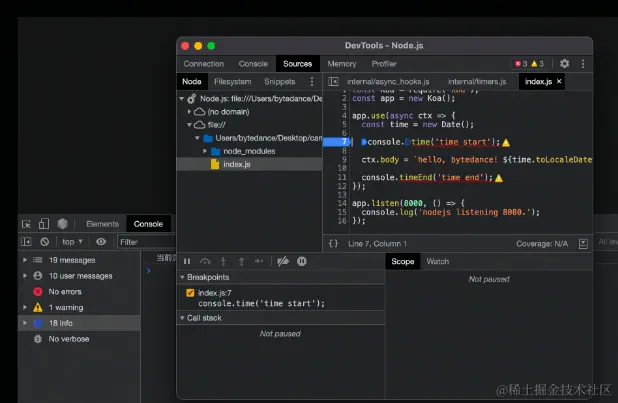Expand the 1 warning group
The height and width of the screenshot is (403, 618).
[x=25, y=307]
